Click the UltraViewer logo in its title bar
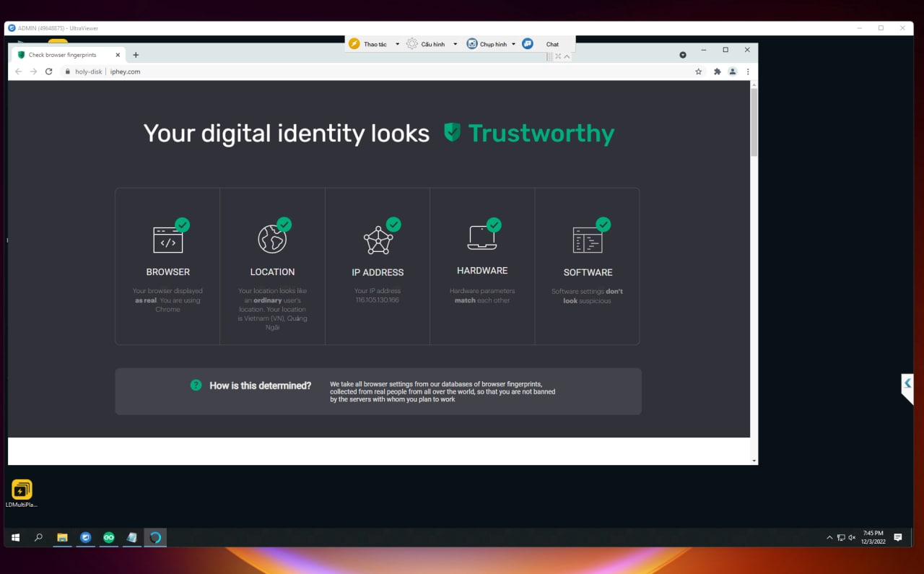The image size is (924, 574). 12,28
